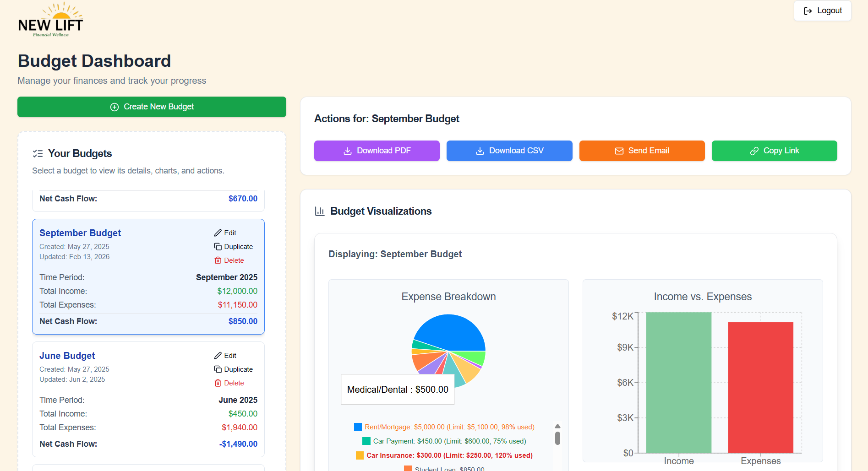Click the checklist icon beside Your Budgets
868x471 pixels.
click(38, 153)
